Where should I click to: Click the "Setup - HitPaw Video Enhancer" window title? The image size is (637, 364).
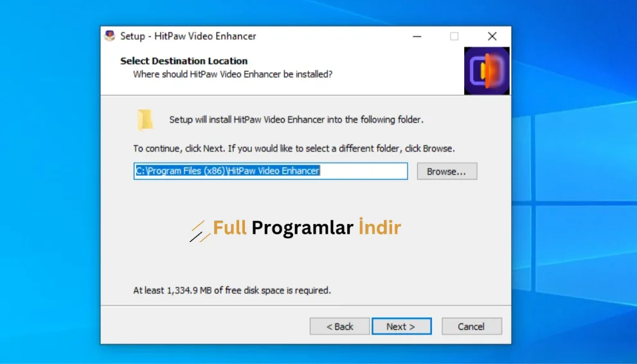tap(188, 36)
